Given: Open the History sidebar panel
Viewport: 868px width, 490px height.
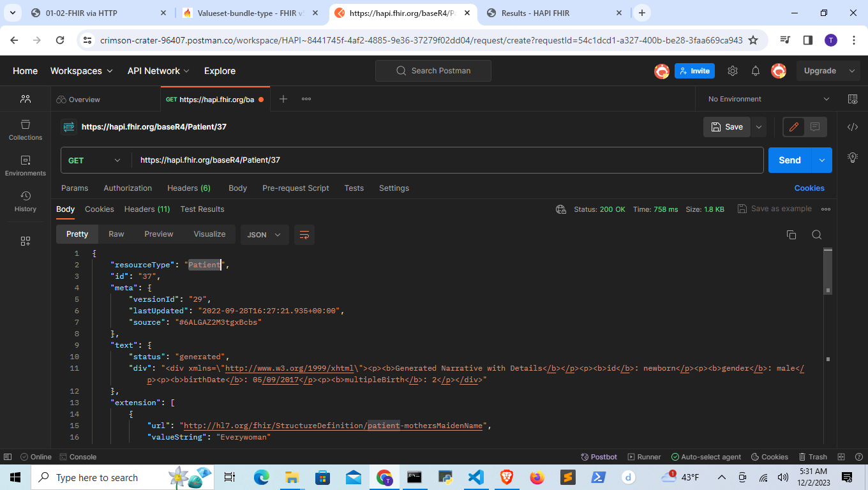Looking at the screenshot, I should [26, 201].
